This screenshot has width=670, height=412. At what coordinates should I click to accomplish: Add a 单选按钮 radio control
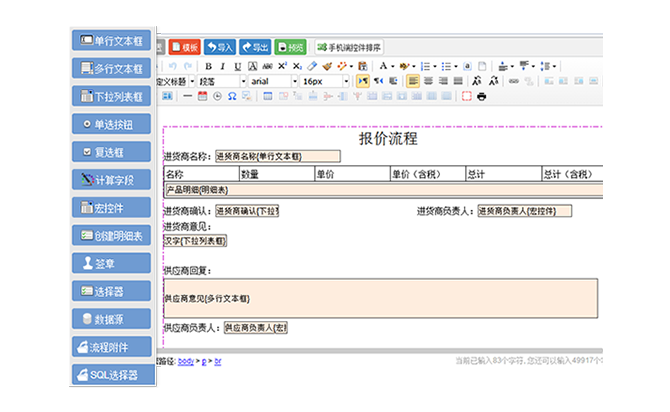112,125
